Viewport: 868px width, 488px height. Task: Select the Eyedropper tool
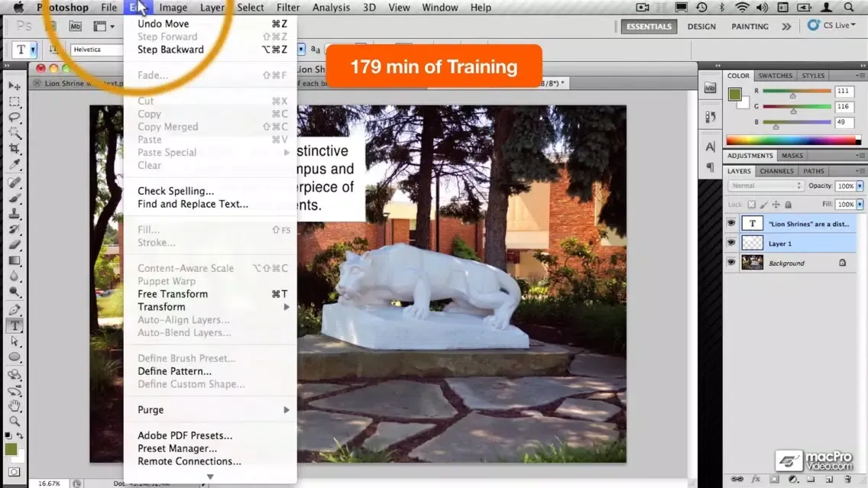click(15, 164)
